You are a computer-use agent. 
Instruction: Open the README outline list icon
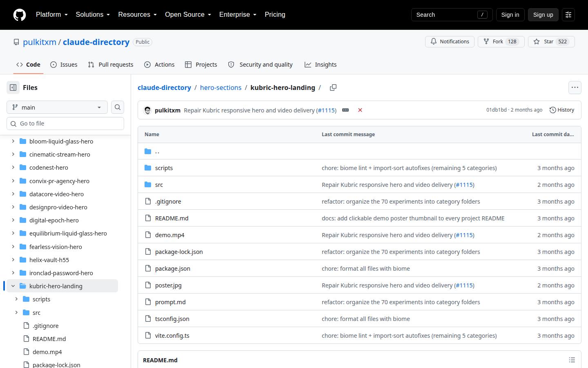point(572,360)
